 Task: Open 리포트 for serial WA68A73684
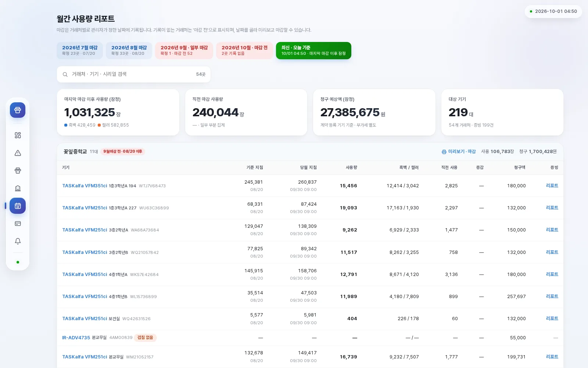click(552, 230)
